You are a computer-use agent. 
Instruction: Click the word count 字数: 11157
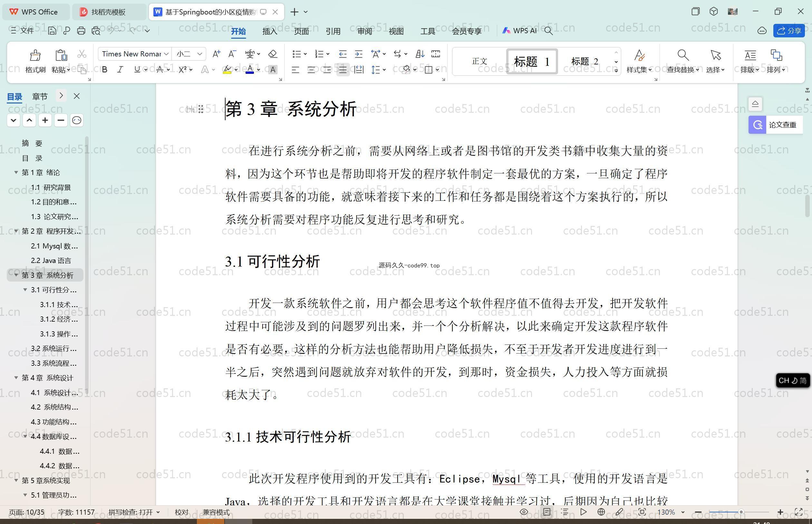point(76,512)
